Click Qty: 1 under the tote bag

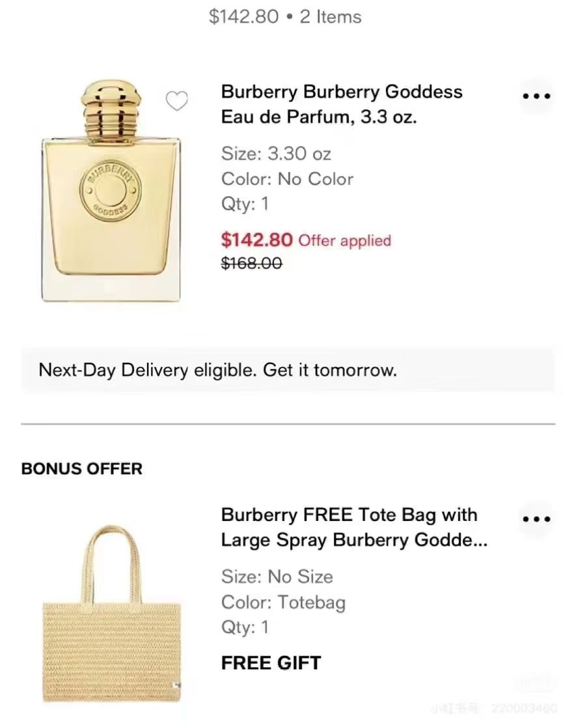[x=245, y=627]
